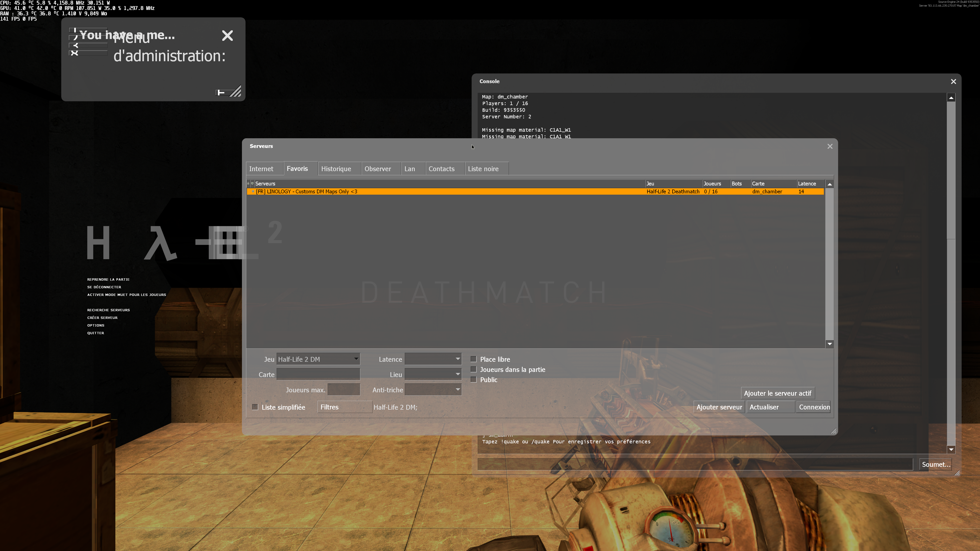
Task: Sort by the Serveurs column header
Action: point(450,184)
